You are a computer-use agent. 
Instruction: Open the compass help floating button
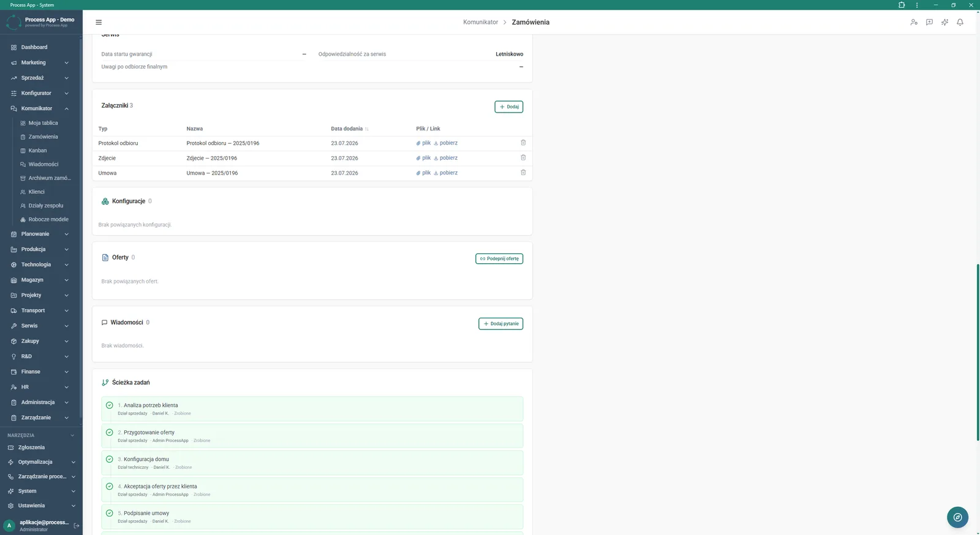(957, 517)
